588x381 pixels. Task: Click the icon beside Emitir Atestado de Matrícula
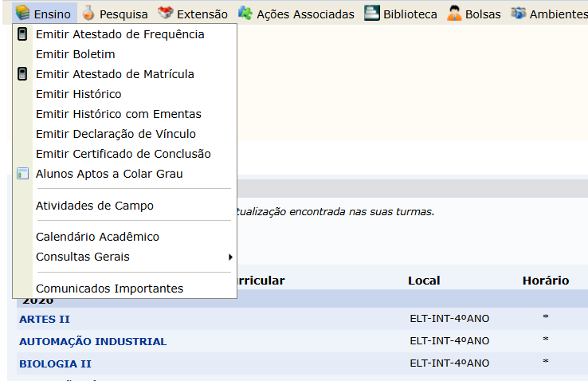(x=22, y=74)
